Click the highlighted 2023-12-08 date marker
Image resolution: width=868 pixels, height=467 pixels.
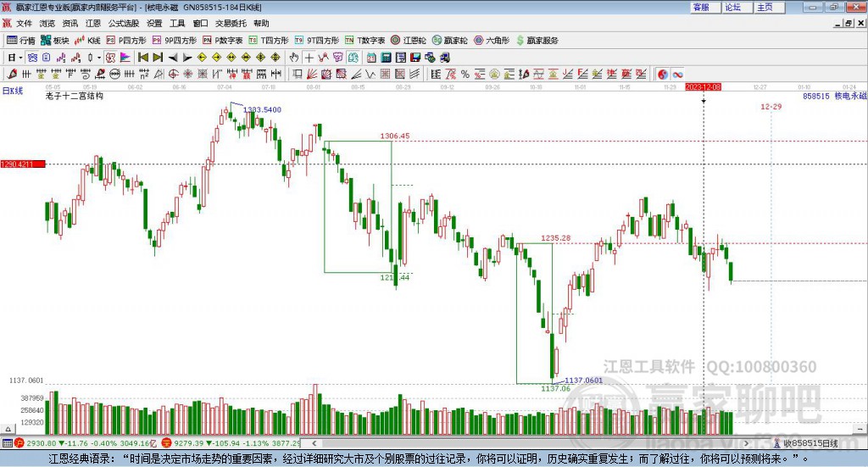tap(703, 87)
